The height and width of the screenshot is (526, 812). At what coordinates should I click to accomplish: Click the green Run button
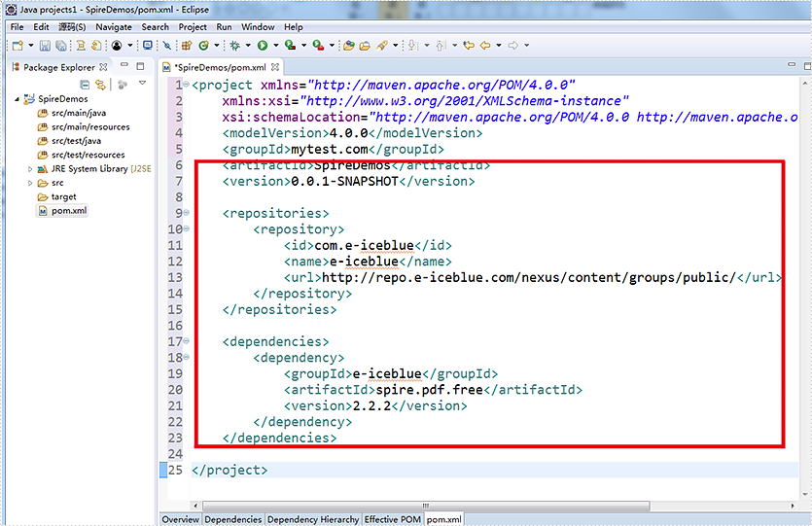tap(263, 46)
